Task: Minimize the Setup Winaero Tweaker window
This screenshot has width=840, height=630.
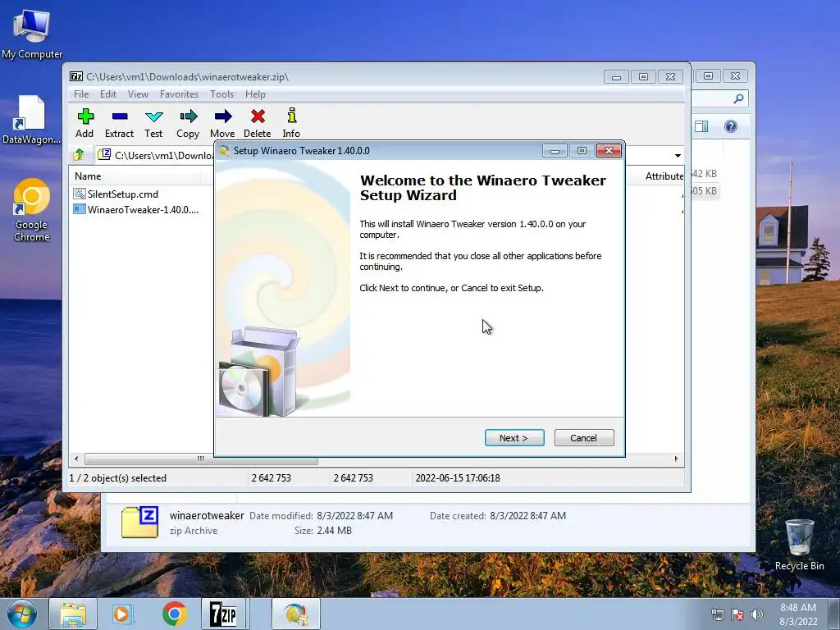Action: 555,151
